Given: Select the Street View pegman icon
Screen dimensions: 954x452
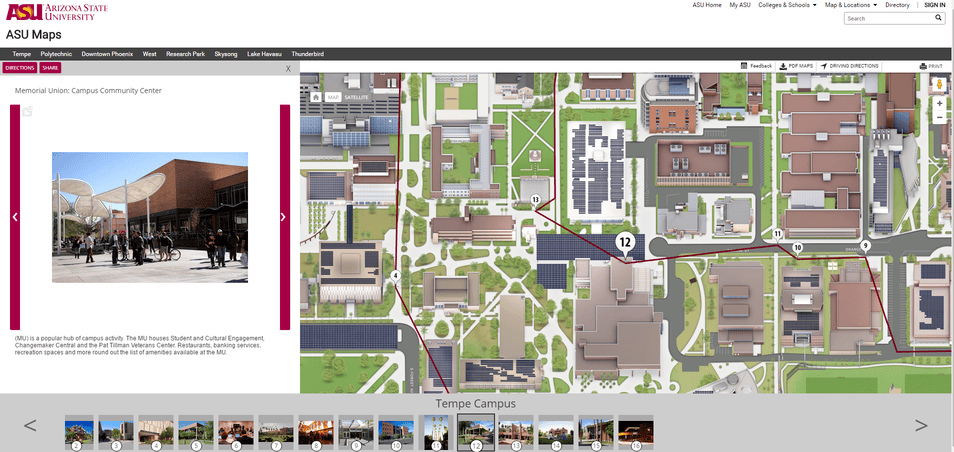Looking at the screenshot, I should (x=939, y=85).
